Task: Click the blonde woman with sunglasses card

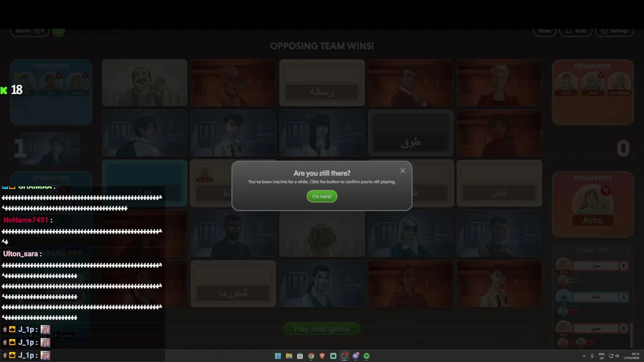Action: point(411,233)
